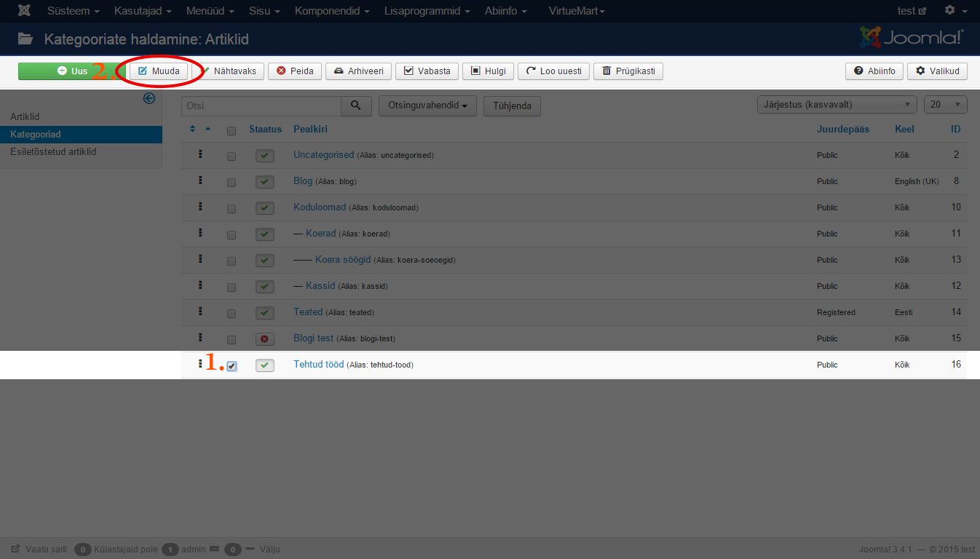Click Vaata saiti external link icon
The width and height of the screenshot is (980, 559).
(x=16, y=550)
